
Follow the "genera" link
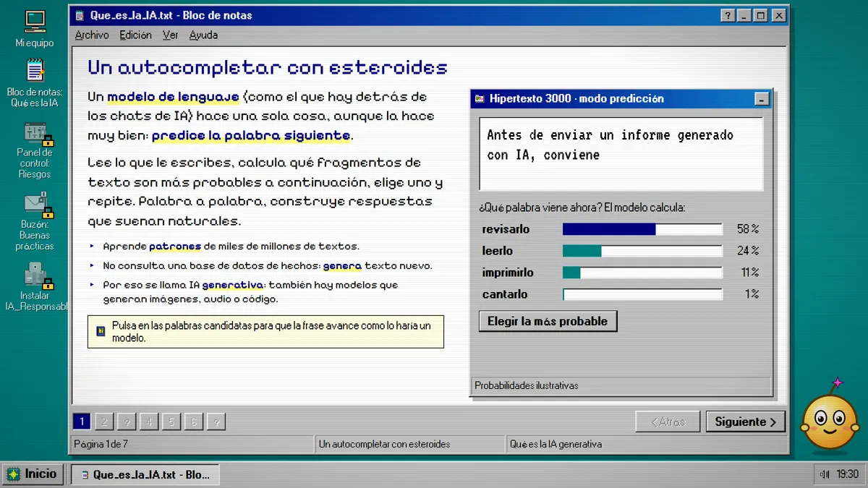pyautogui.click(x=342, y=266)
